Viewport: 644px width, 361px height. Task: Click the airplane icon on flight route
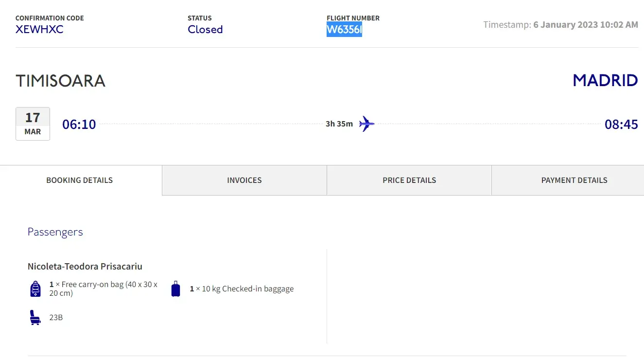366,124
